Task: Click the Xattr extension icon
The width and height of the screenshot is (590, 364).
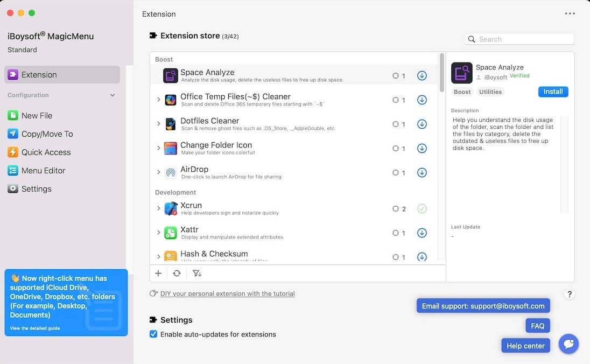Action: tap(171, 233)
